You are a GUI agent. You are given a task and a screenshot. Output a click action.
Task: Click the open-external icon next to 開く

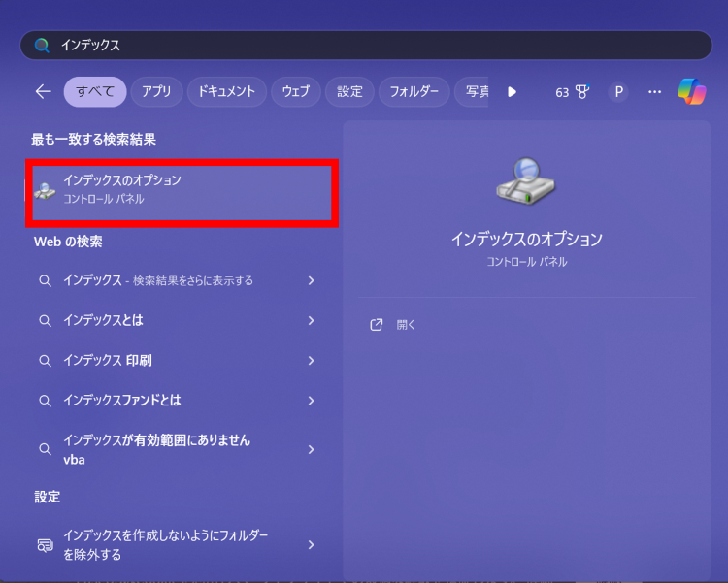376,325
